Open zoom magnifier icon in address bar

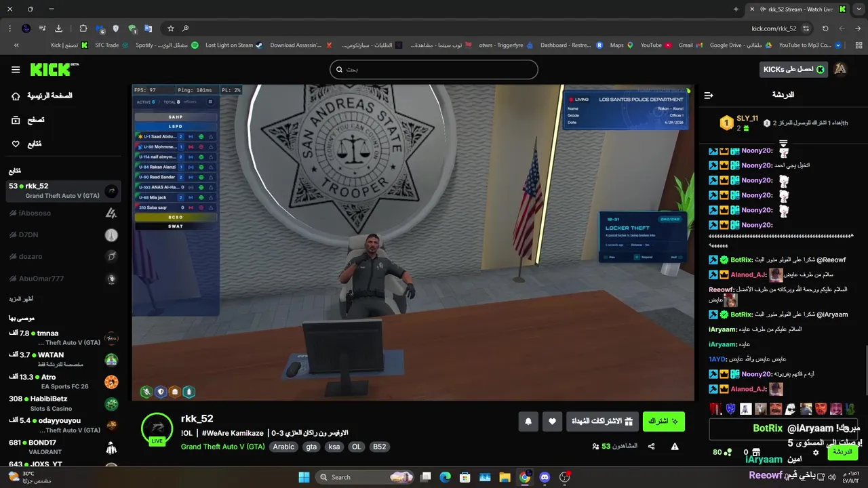tap(185, 28)
